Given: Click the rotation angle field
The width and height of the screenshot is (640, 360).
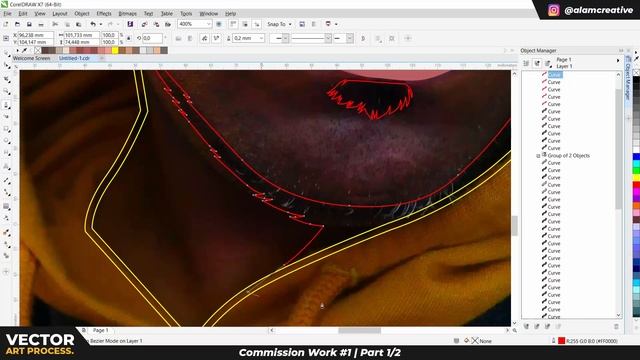Looking at the screenshot, I should click(x=152, y=38).
